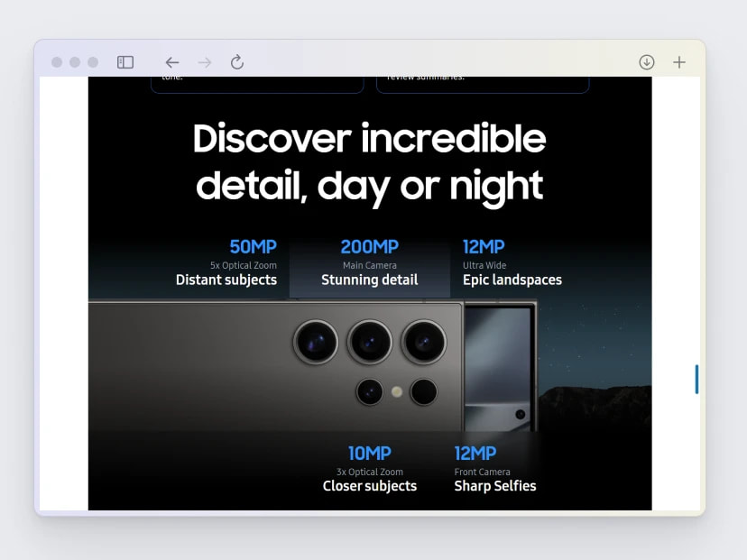The image size is (747, 560).
Task: Reload the page with refresh icon
Action: tap(237, 62)
